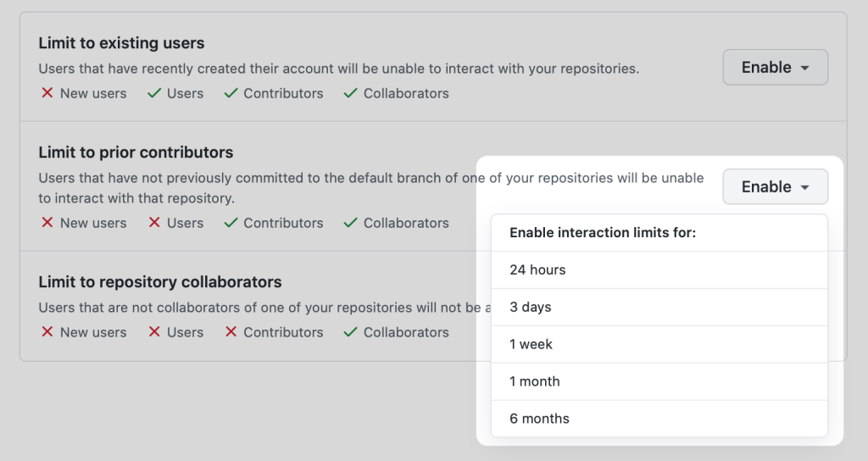Click green check beside Contributors in prior contributors row
The height and width of the screenshot is (461, 868).
click(x=231, y=223)
